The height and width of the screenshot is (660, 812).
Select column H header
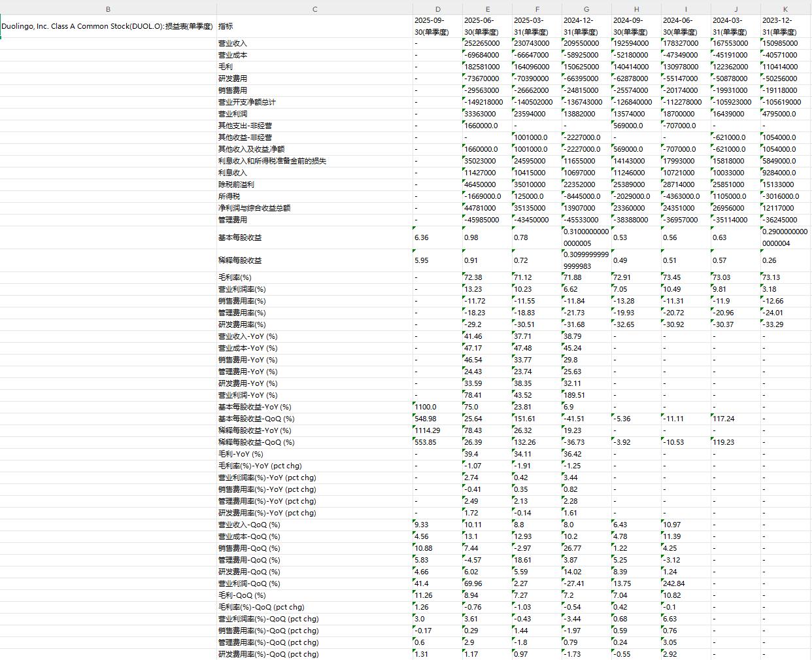click(x=636, y=9)
